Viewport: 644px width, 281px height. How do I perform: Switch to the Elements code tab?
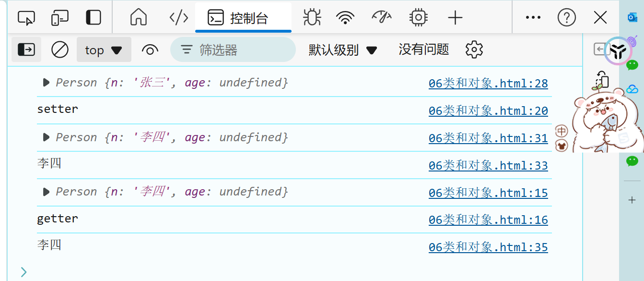179,18
